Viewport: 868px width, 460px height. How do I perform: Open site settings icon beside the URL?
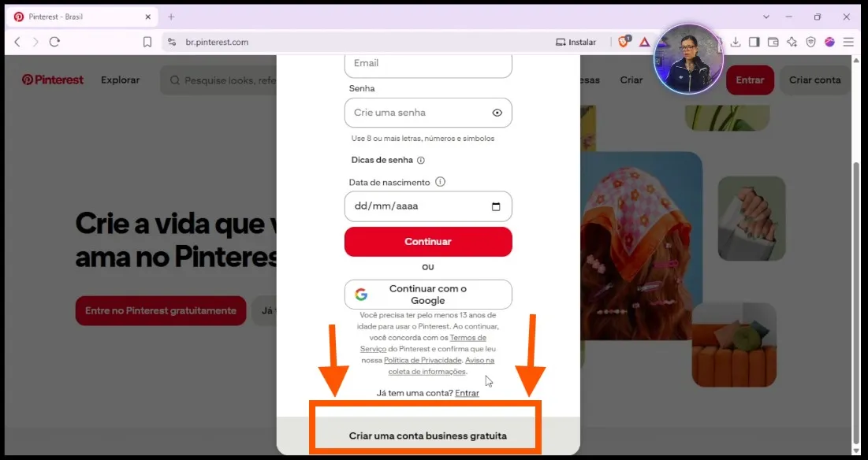(172, 42)
